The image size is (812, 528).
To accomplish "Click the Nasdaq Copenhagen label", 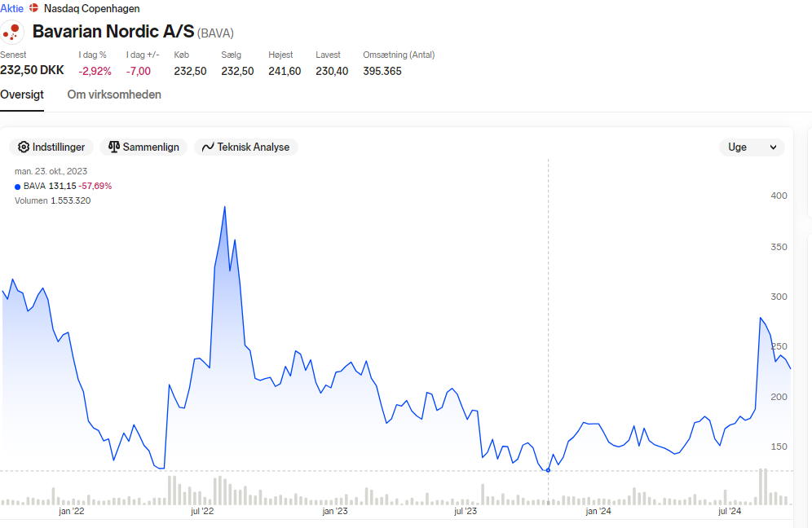I will (x=91, y=8).
